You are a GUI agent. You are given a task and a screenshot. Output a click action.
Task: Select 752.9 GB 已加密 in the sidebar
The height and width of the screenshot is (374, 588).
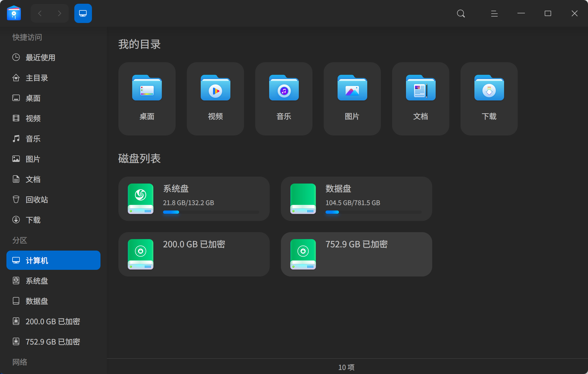(53, 342)
